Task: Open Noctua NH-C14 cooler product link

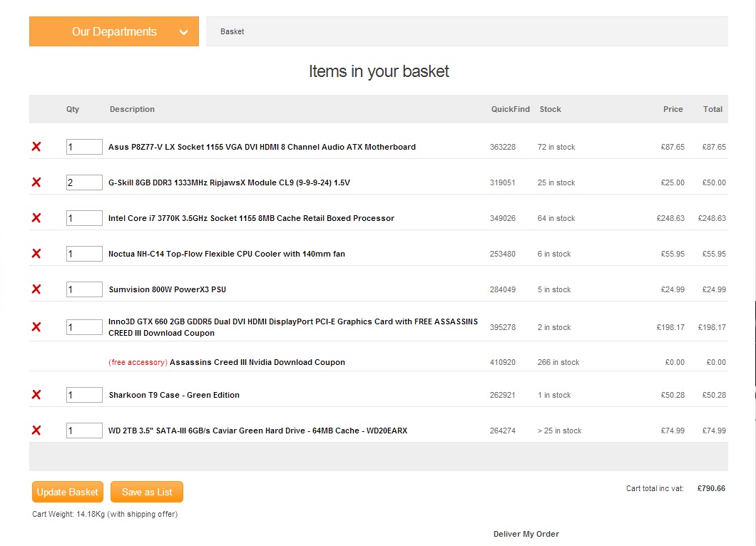Action: (227, 254)
